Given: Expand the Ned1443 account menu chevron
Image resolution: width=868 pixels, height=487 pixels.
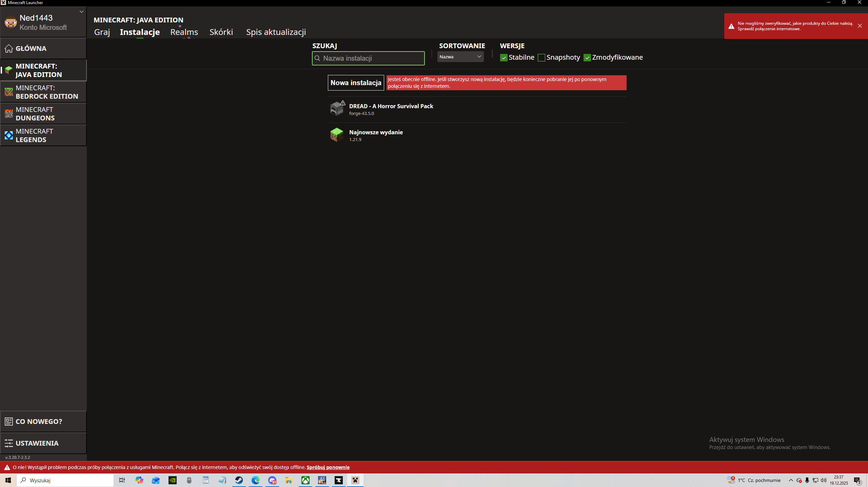Looking at the screenshot, I should coord(81,12).
